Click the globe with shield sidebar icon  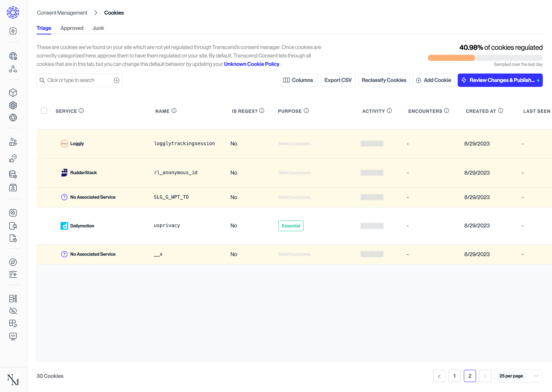[13, 56]
